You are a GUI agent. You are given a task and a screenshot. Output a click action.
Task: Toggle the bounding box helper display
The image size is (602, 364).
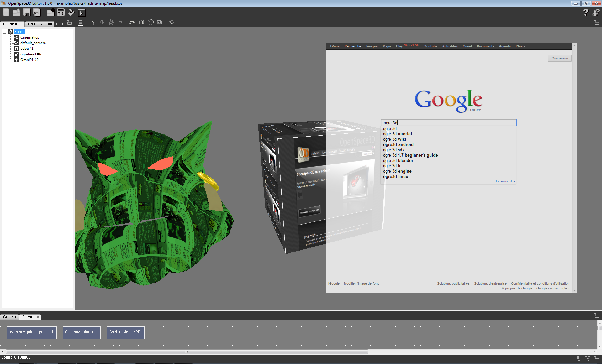pyautogui.click(x=141, y=23)
